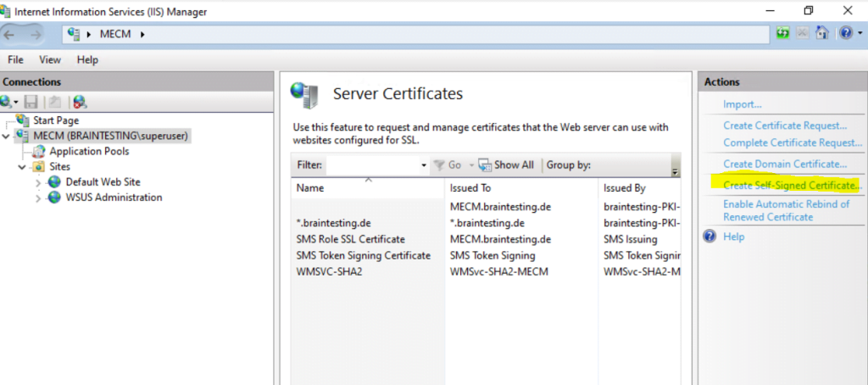Open the Help question-mark icon in address bar
Viewport: 868px width, 385px height.
[846, 33]
